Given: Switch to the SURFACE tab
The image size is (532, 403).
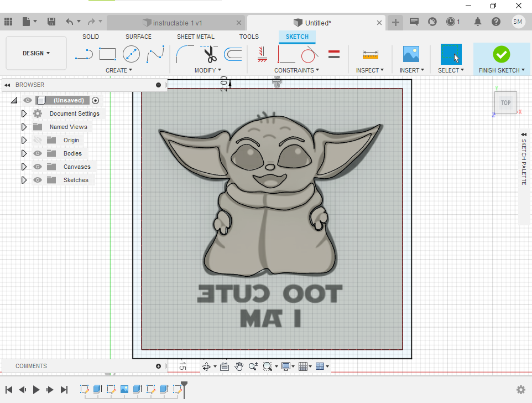Looking at the screenshot, I should pos(138,37).
